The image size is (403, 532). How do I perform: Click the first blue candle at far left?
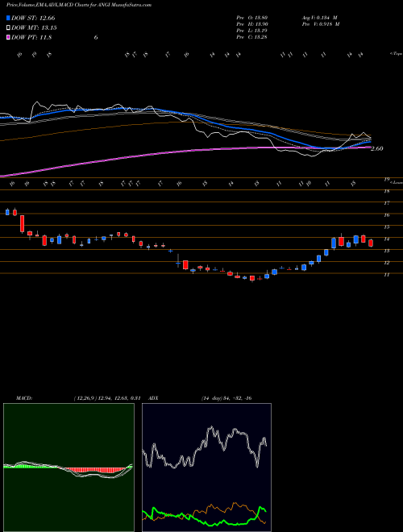[x=7, y=212]
